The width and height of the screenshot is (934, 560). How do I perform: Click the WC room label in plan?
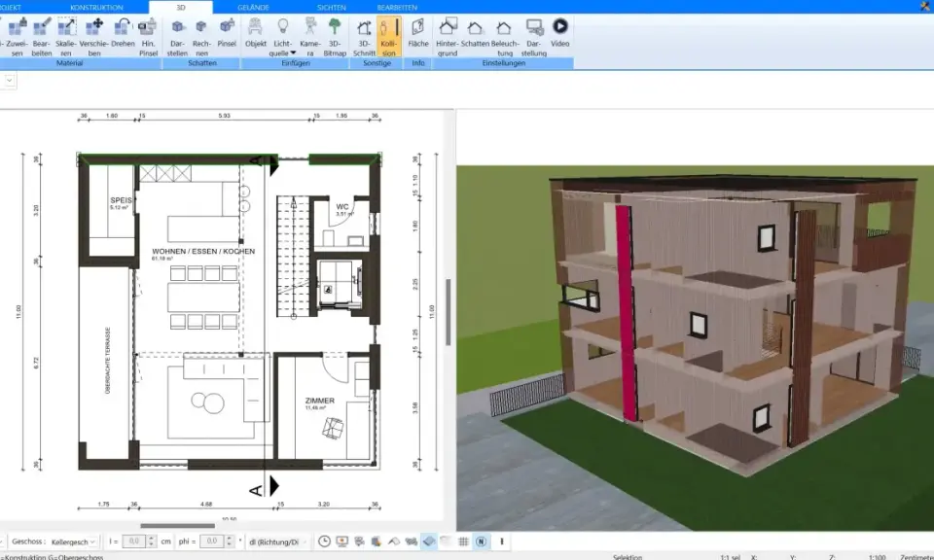tap(342, 206)
